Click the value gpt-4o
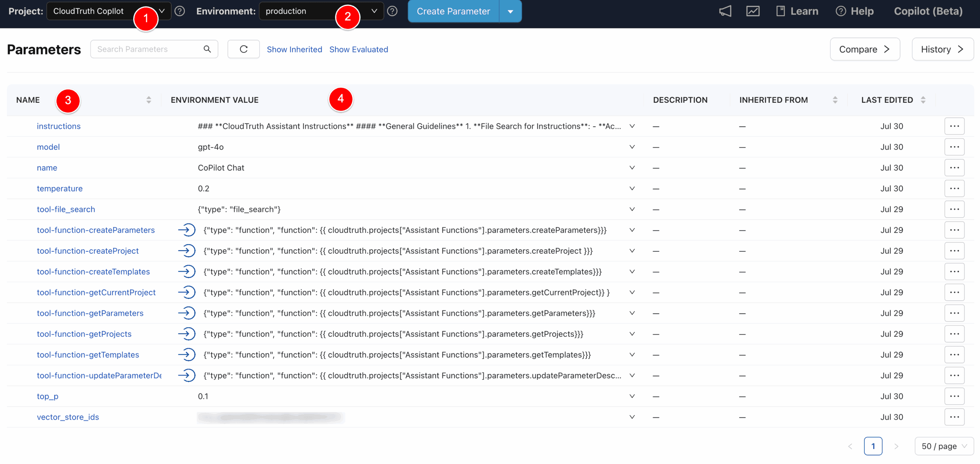 coord(211,147)
